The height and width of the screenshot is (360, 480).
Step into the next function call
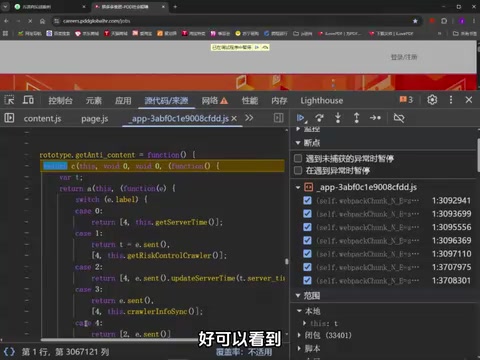pos(338,118)
